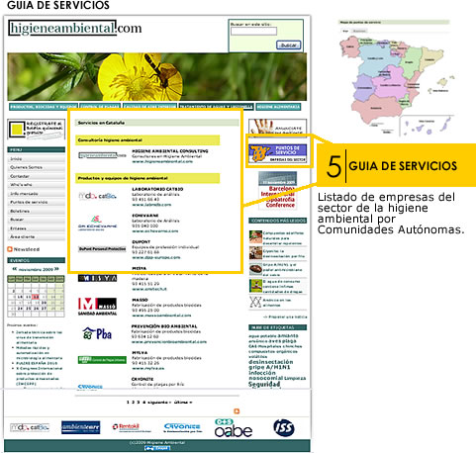Open the Mylva website link
The image size is (476, 453).
coord(148,368)
